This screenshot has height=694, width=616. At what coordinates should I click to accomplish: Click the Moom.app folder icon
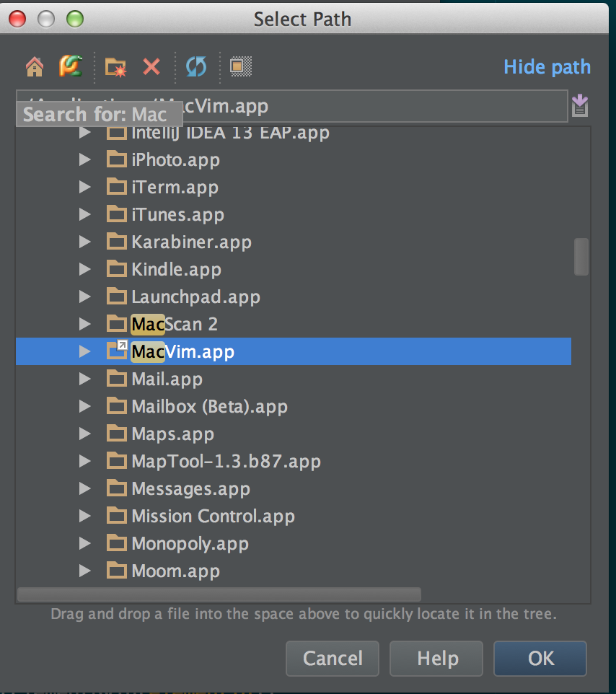pos(117,571)
